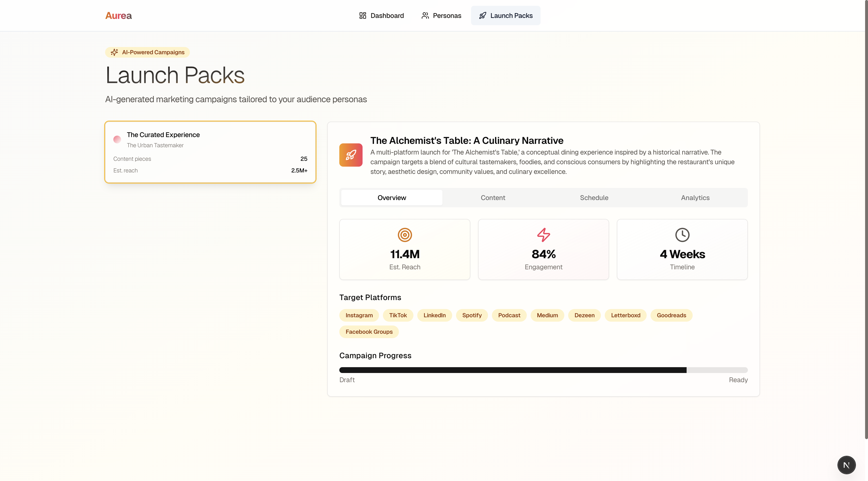Screen dimensions: 868x481
Task: Click the orange rocket campaign icon
Action: tap(351, 155)
